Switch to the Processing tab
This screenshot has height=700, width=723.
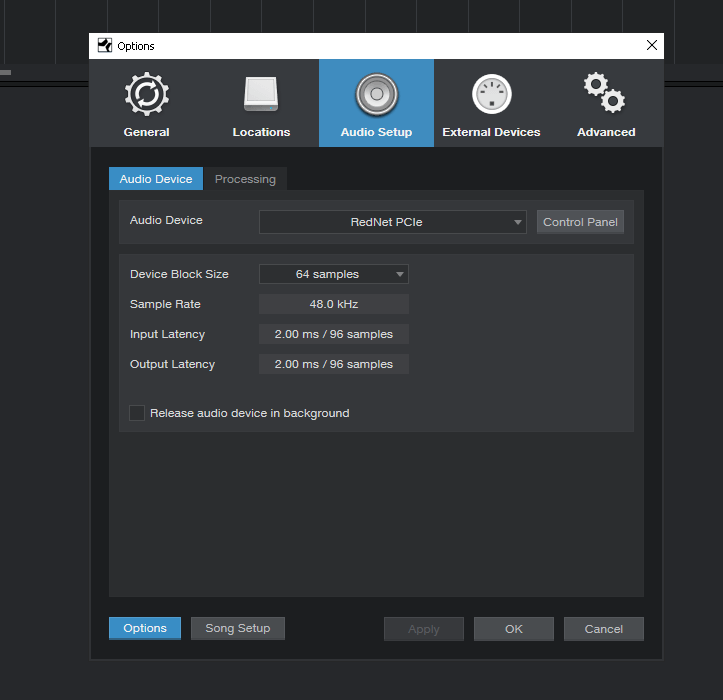tap(245, 179)
